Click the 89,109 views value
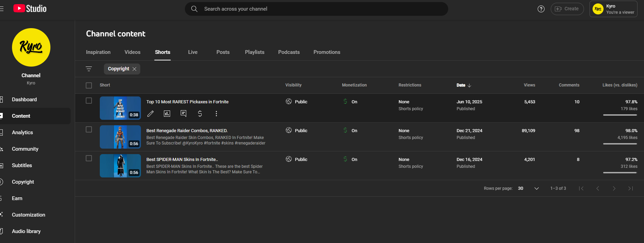Viewport: 644px width, 243px height. click(x=528, y=131)
